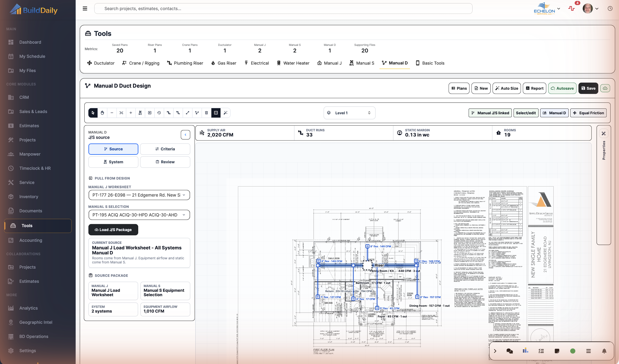Screen dimensions: 619x364
Task: Open the Manual S Selection dropdown
Action: pos(139,215)
